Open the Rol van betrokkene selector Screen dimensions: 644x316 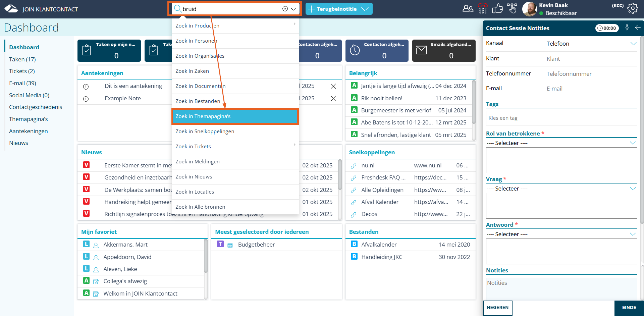pyautogui.click(x=561, y=143)
